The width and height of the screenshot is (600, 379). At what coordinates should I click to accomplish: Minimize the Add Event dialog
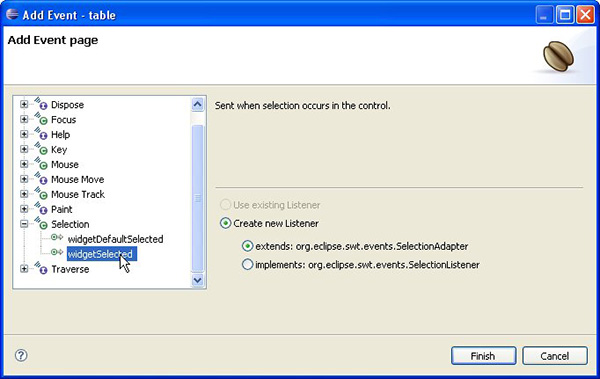point(544,15)
